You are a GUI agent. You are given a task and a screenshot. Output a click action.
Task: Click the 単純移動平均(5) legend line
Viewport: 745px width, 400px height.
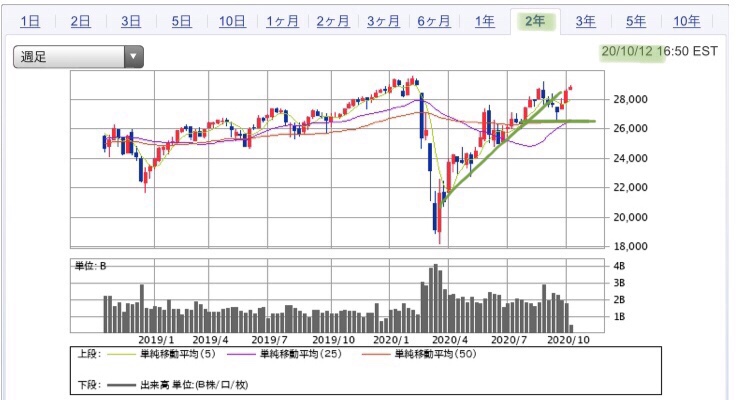click(121, 354)
